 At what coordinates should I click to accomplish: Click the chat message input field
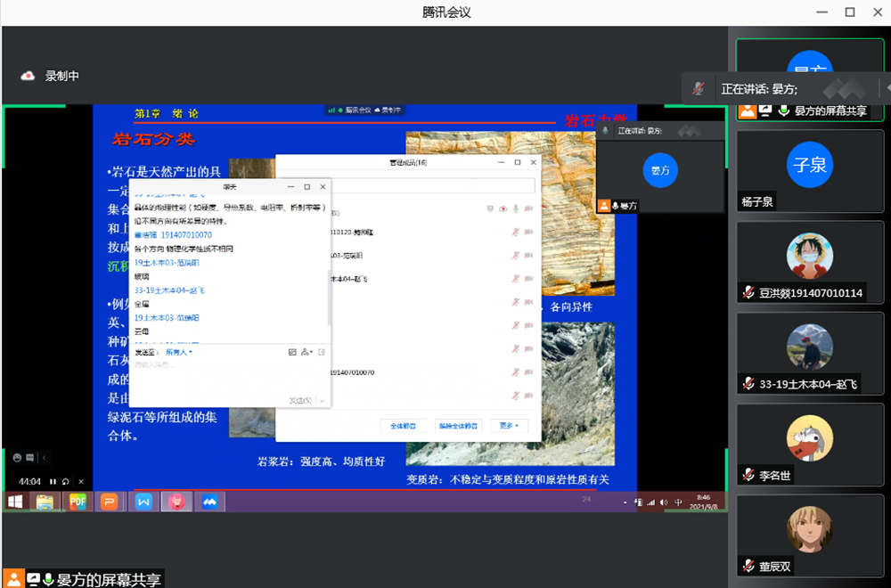(227, 376)
